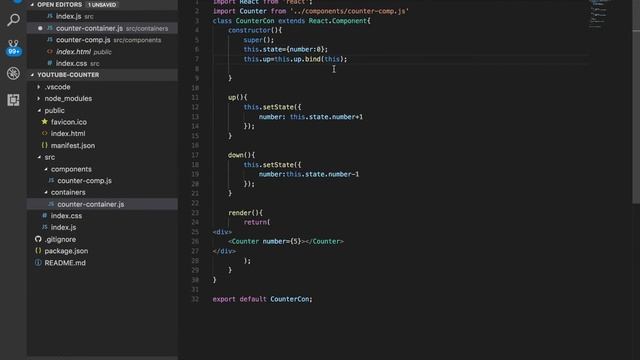Click package.json braces file icon
Viewport: 640px width, 360px height.
coord(38,251)
